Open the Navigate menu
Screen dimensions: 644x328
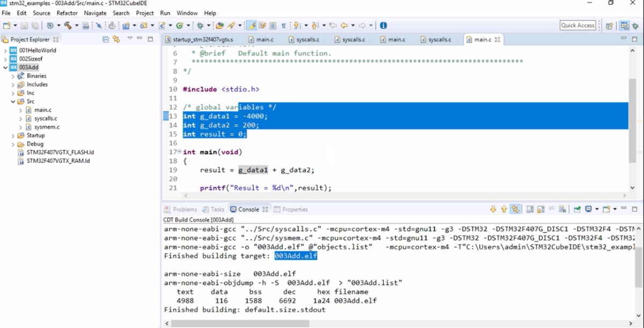pos(95,13)
